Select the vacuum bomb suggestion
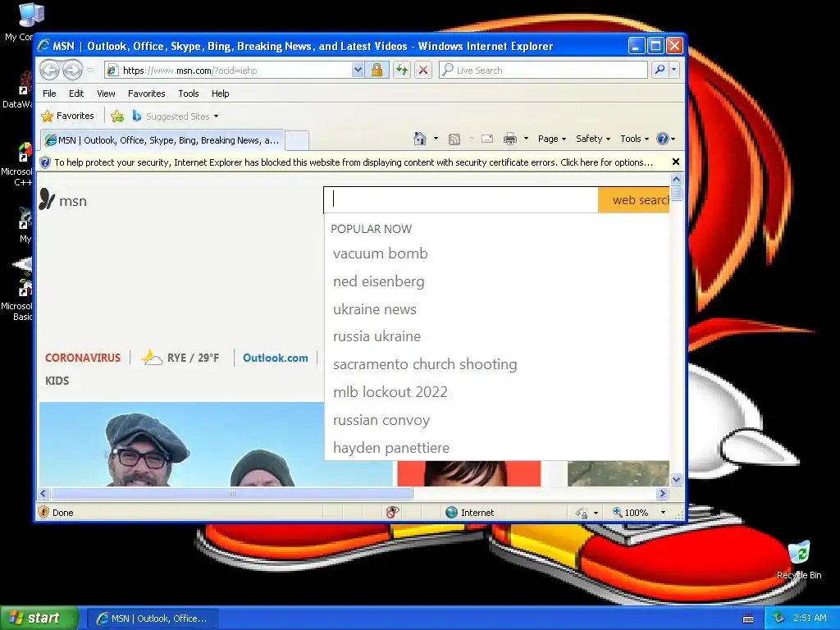 pos(381,253)
